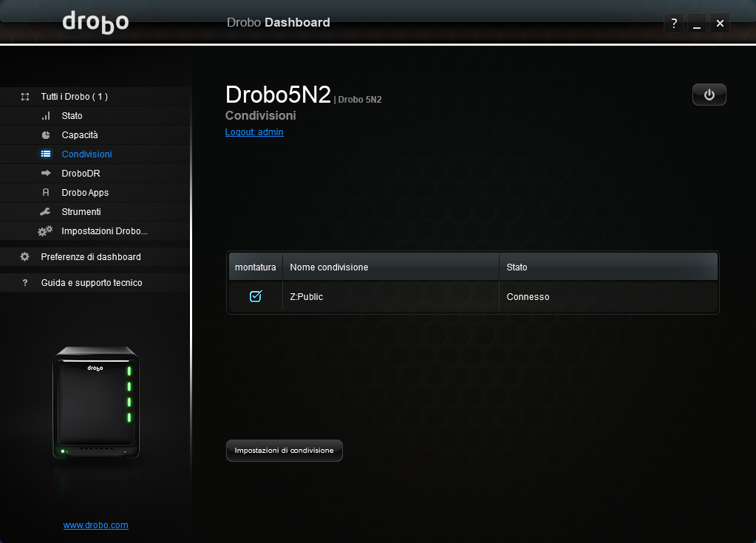The width and height of the screenshot is (756, 543).
Task: Click the Impostazioni Drobo gears icon
Action: click(46, 231)
